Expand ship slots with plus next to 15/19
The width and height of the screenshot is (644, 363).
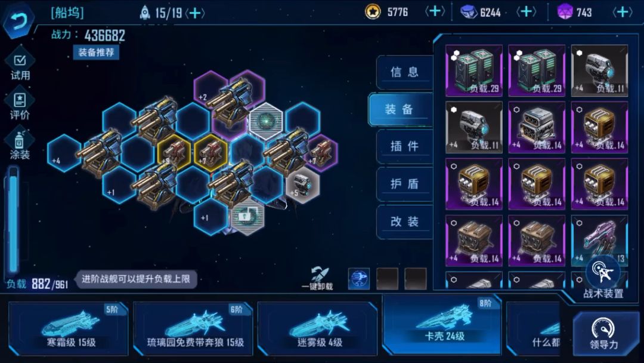[195, 13]
